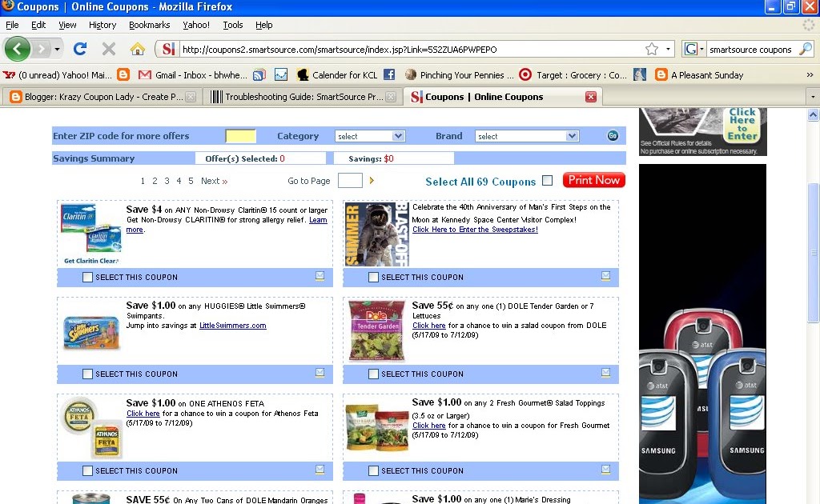
Task: Open the address bar history dropdown
Action: 668,49
